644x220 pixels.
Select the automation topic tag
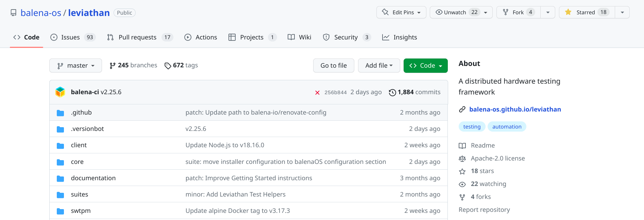coord(507,127)
